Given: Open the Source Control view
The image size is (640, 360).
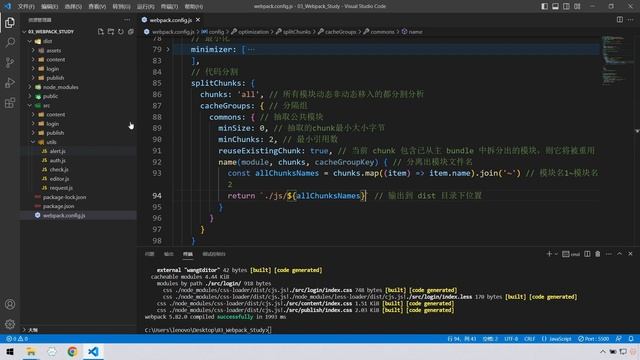Looking at the screenshot, I should pos(10,62).
